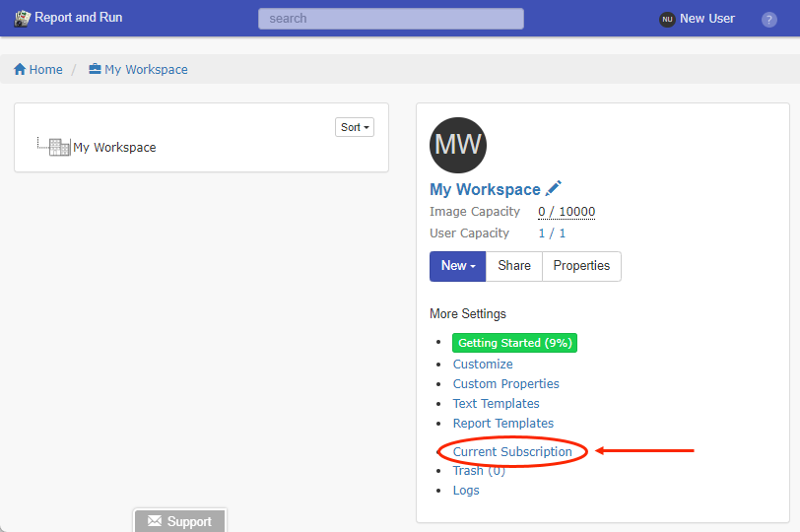
Task: Open the help question mark icon
Action: point(768,20)
